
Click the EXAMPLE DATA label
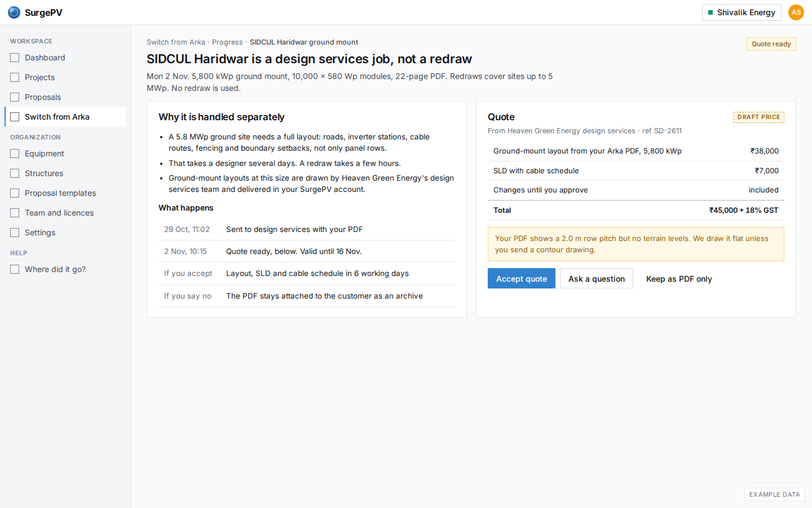coord(775,494)
